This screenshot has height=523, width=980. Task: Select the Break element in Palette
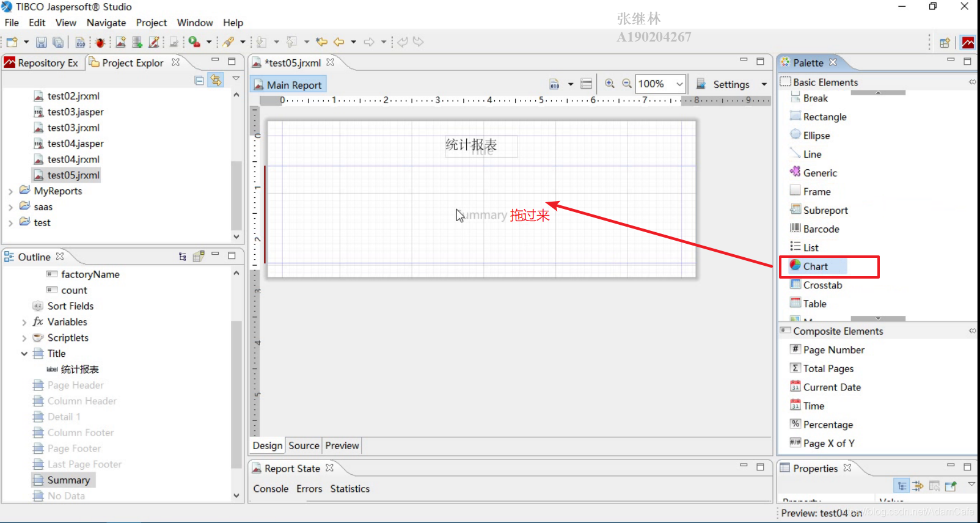coord(809,98)
